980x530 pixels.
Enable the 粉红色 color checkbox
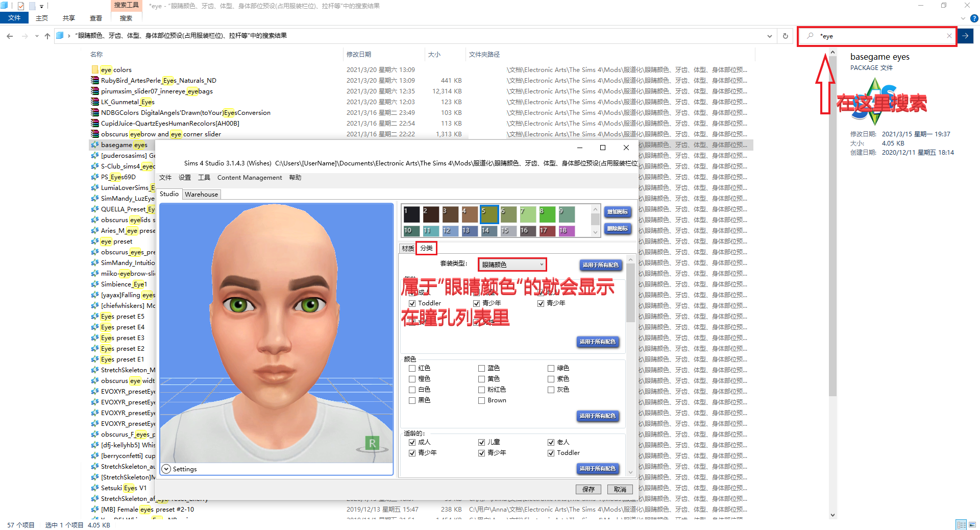[481, 390]
